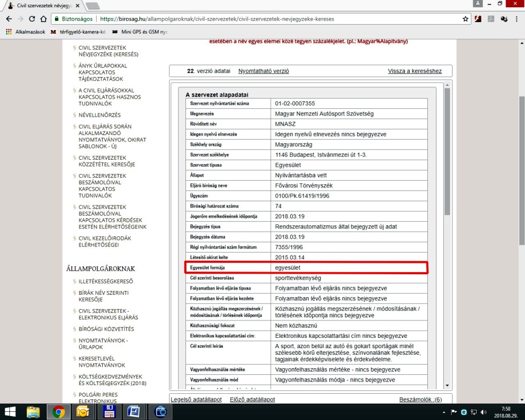Open Költségkedvezmények és költségjegyzék (2018)
Screen dimensions: 525x420
(x=113, y=380)
